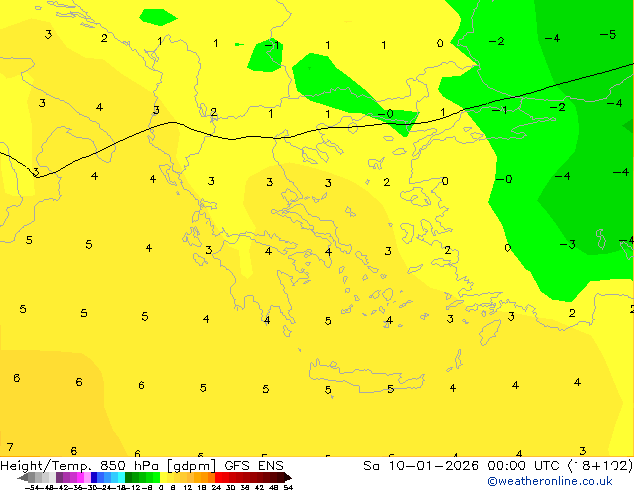Click the '54' label under the color scale
Viewport: 634px width, 490px height.
coord(288,487)
